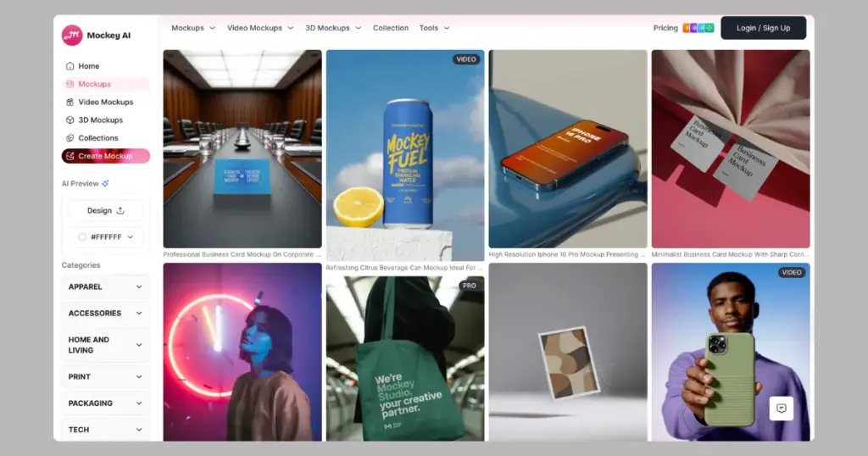Expand the PRINT category
Screen dimensions: 868x456
[x=105, y=377]
